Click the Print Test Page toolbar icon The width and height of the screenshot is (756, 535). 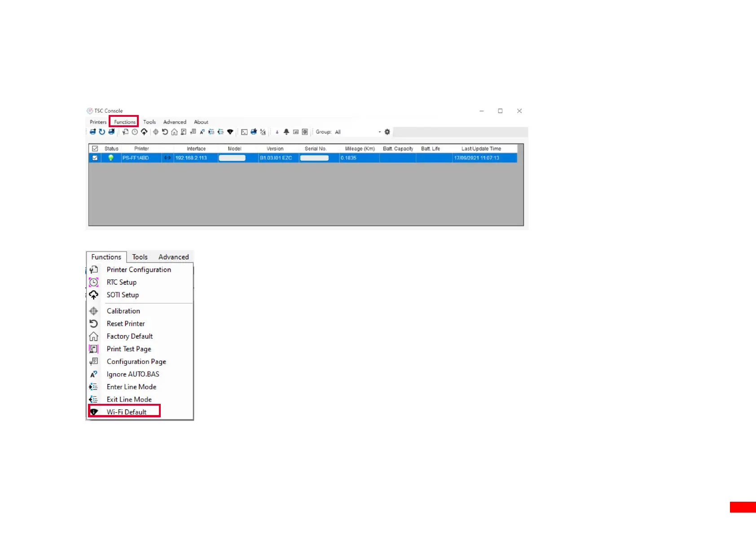click(184, 132)
